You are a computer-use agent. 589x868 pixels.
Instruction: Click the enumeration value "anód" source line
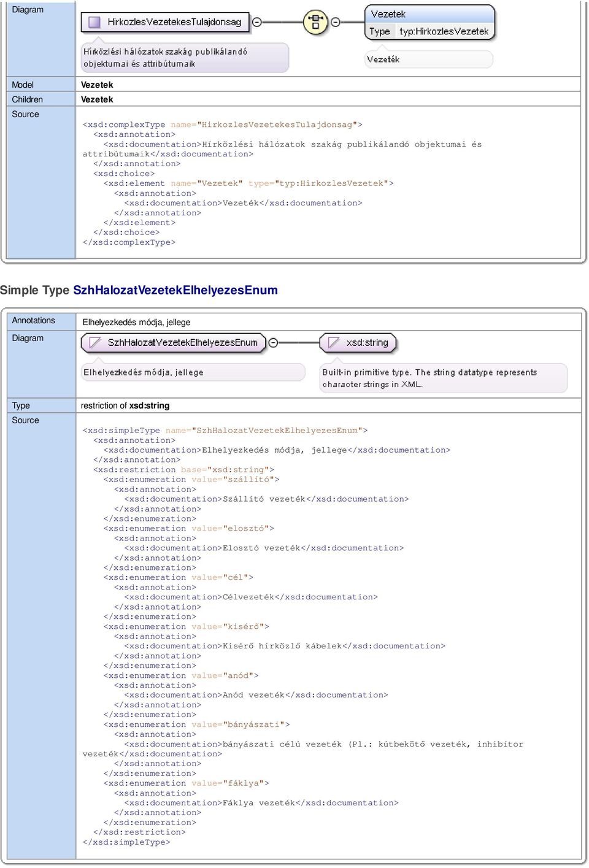click(x=181, y=676)
